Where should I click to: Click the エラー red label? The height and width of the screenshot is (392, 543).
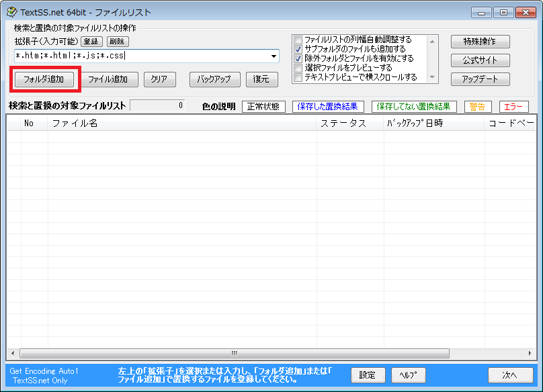click(x=514, y=107)
